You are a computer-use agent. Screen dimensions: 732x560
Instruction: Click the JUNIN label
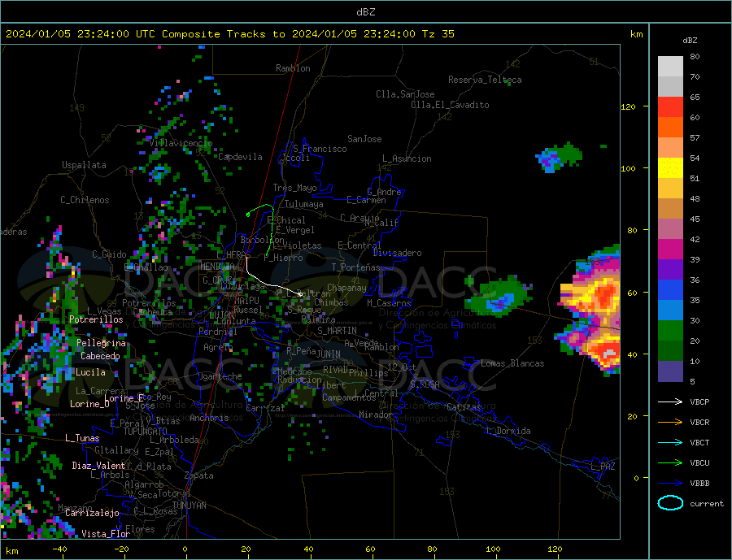[x=329, y=354]
